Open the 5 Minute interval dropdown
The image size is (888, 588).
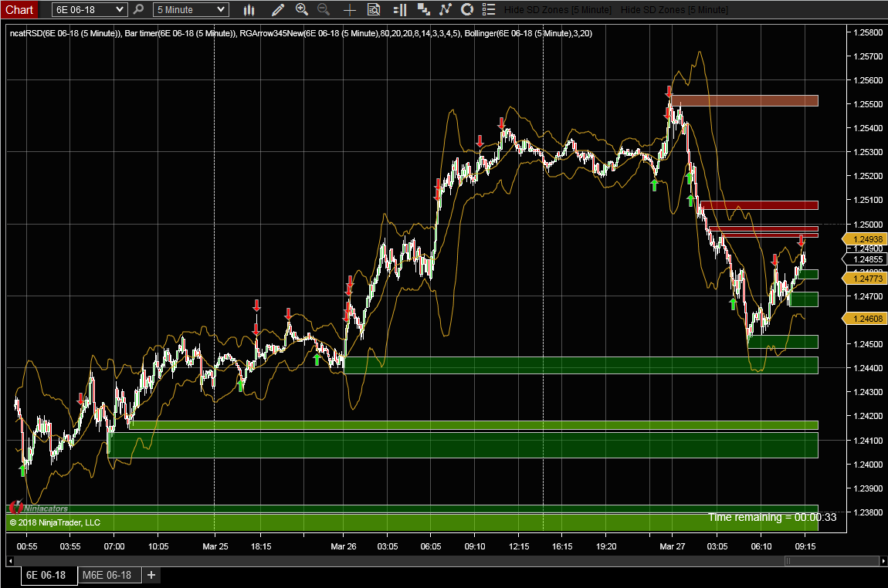(191, 9)
